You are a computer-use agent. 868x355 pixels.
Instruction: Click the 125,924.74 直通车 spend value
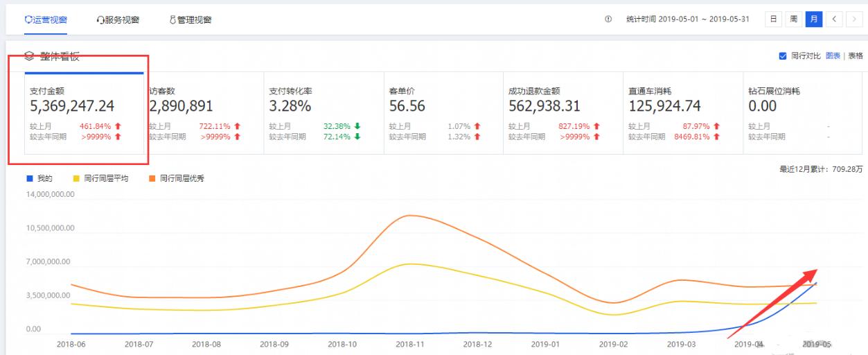[x=664, y=106]
